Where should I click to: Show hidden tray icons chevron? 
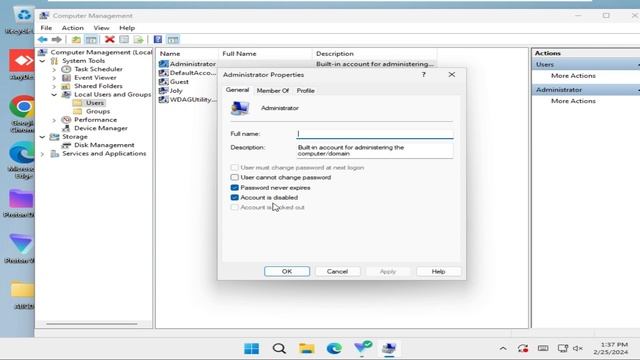(503, 349)
